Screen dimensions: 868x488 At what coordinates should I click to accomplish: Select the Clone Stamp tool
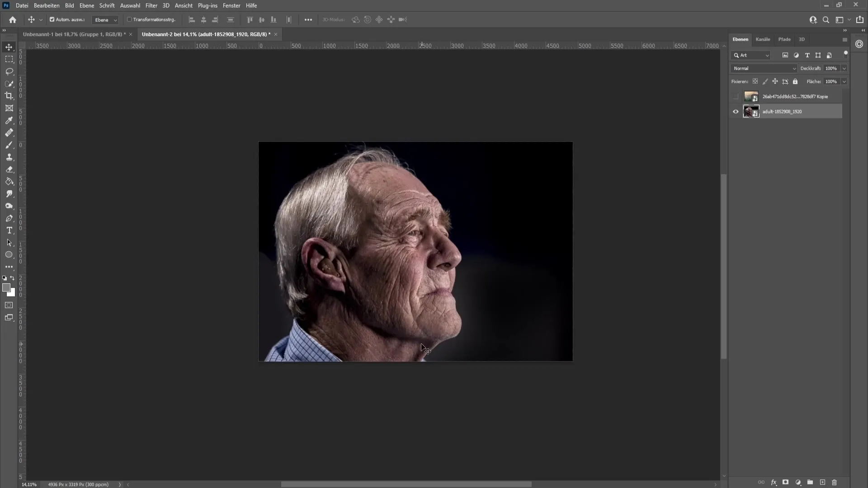pos(9,157)
